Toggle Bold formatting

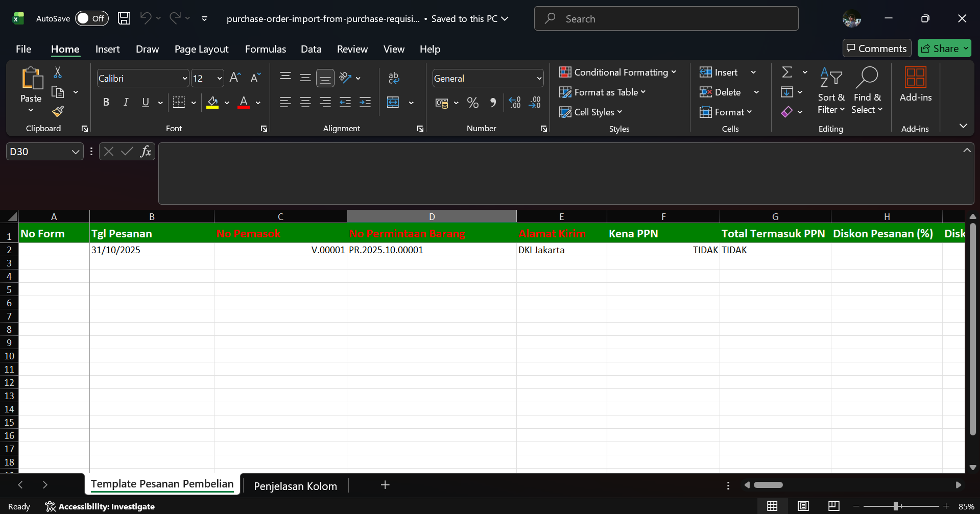click(x=106, y=103)
